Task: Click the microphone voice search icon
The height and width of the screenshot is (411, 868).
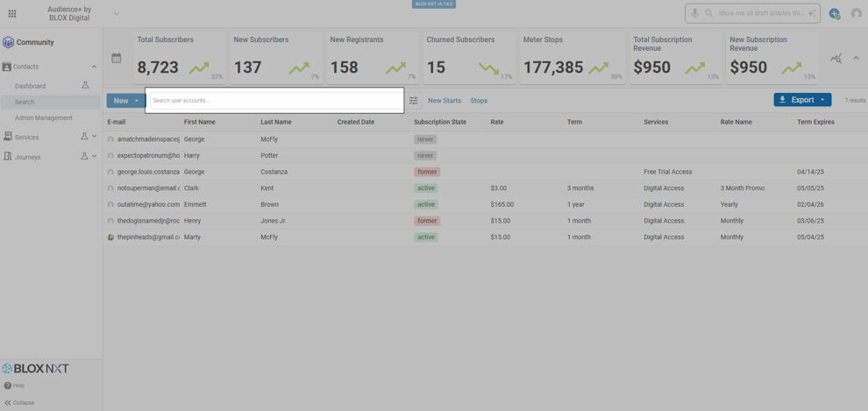Action: 694,13
